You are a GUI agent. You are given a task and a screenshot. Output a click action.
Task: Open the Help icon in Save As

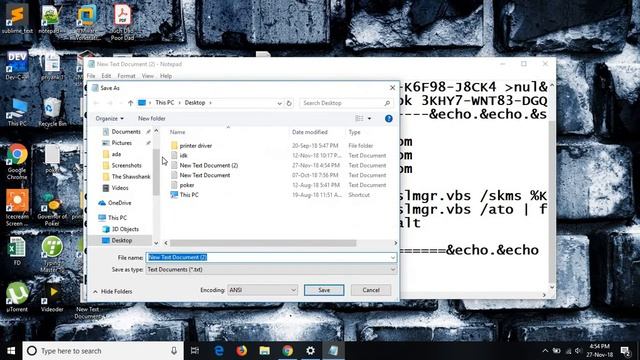pyautogui.click(x=389, y=118)
